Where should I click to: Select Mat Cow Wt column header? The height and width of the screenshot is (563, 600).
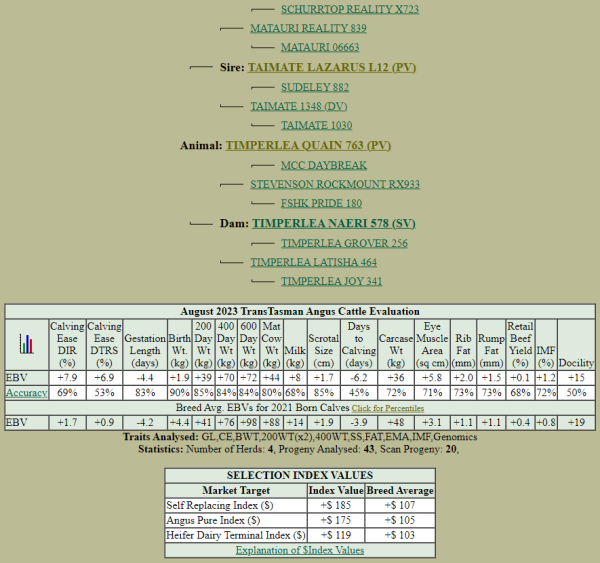[x=271, y=344]
